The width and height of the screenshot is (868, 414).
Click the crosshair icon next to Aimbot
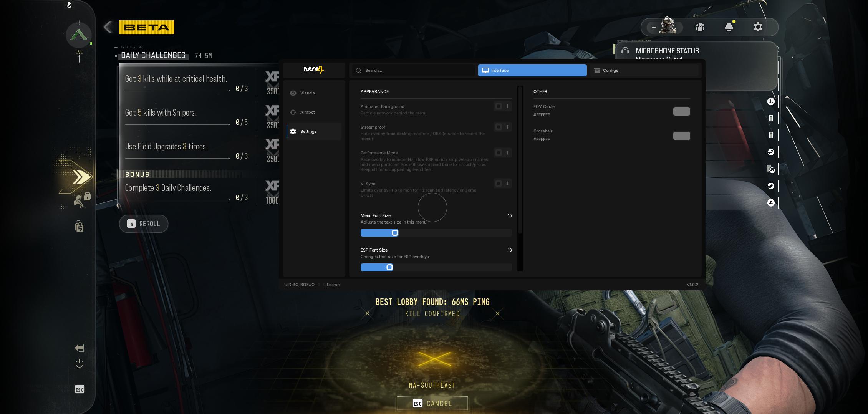coord(293,112)
